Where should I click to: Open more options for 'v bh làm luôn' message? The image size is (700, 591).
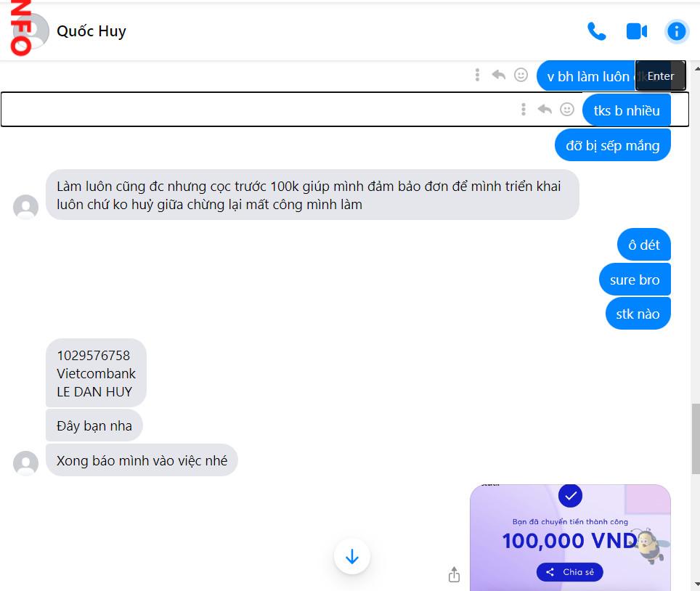[x=477, y=75]
